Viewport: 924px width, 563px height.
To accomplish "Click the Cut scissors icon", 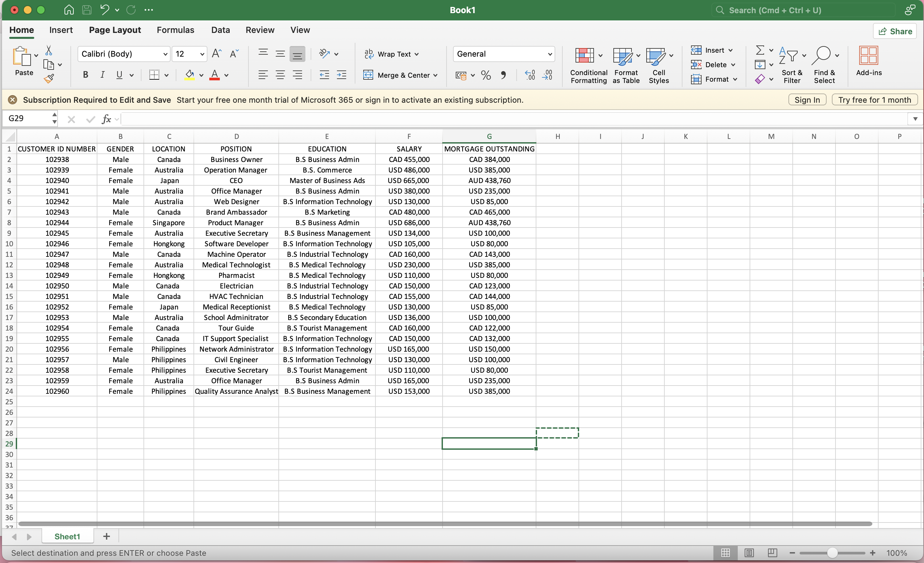I will pyautogui.click(x=49, y=50).
